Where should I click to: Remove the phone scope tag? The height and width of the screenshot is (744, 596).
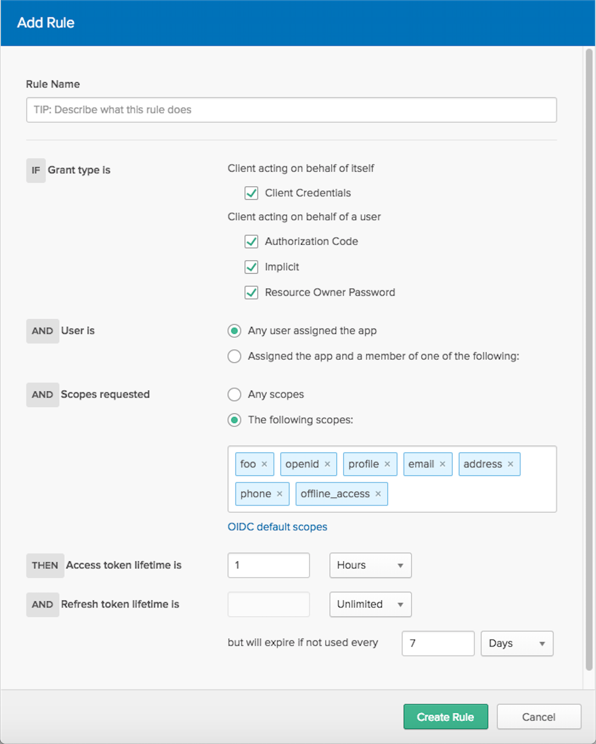[x=279, y=494]
